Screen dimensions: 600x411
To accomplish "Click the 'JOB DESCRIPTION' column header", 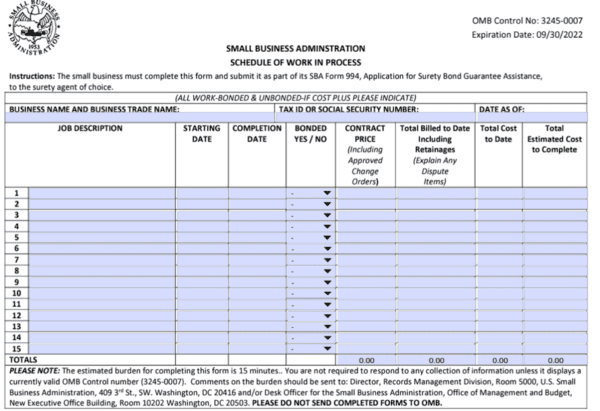I will point(90,128).
